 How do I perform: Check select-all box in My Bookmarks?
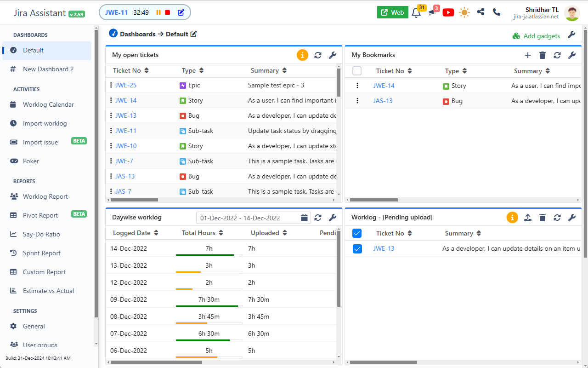coord(357,71)
